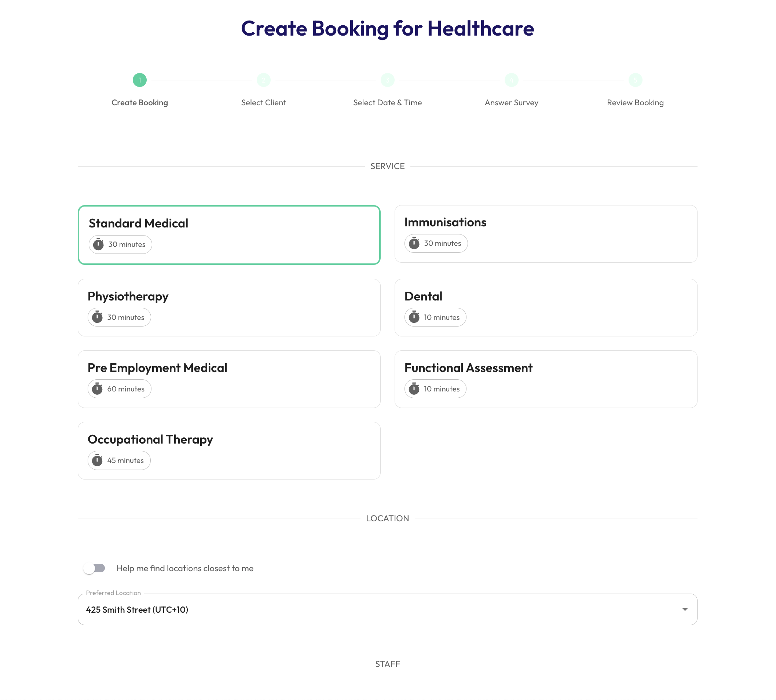The image size is (776, 700).
Task: Select the Review Booking step
Action: [x=635, y=102]
